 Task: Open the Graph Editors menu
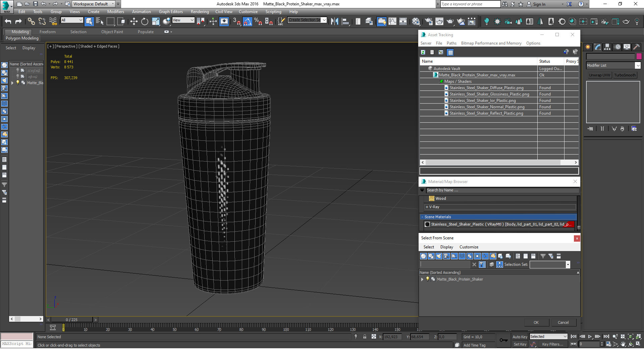pyautogui.click(x=171, y=12)
